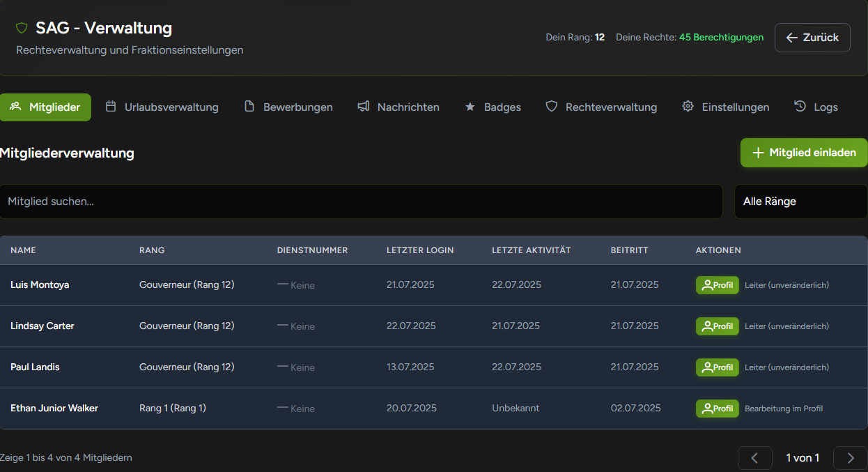Click Luis Montoya's Leiter (unveränderlich) label
Viewport: 868px width, 472px height.
786,285
